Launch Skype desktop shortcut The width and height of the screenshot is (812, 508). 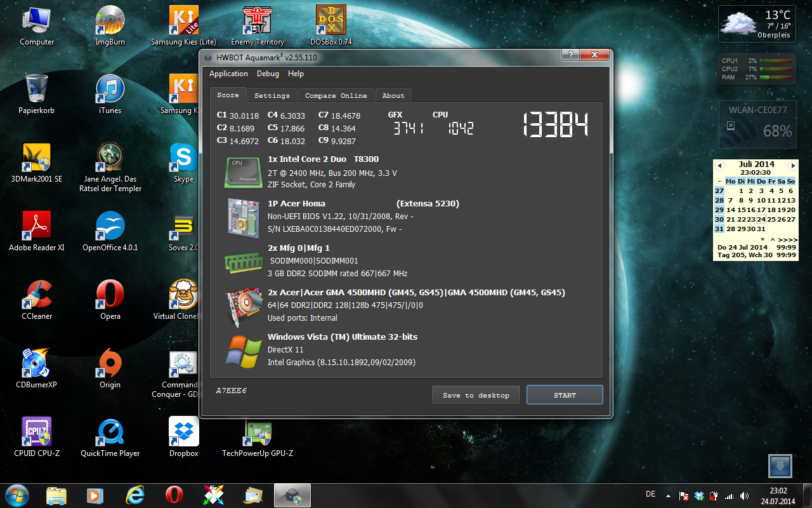[x=183, y=163]
